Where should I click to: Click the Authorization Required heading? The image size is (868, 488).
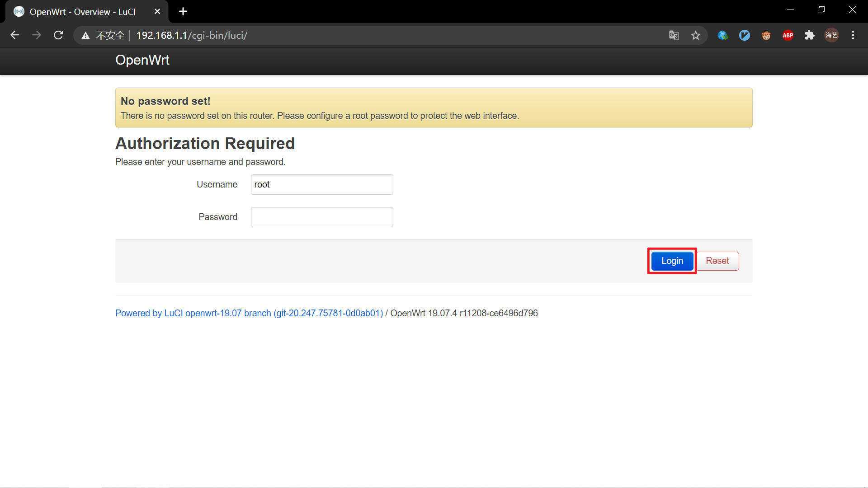tap(205, 143)
